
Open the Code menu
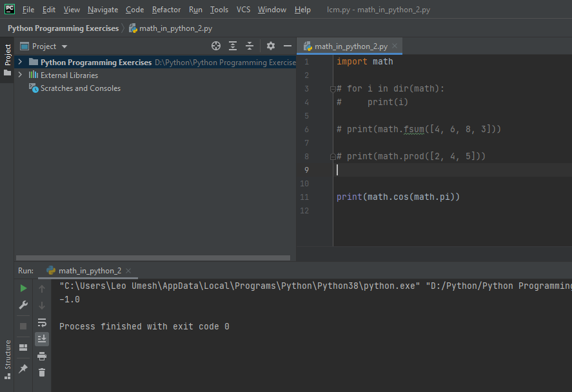tap(135, 10)
